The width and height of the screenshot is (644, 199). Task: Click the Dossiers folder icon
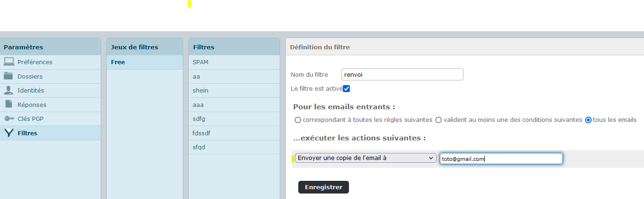(9, 76)
